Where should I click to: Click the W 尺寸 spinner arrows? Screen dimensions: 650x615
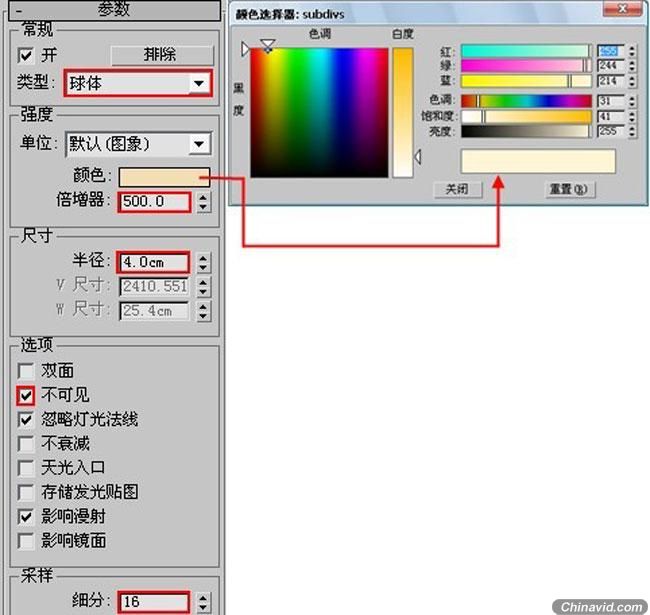(x=203, y=311)
